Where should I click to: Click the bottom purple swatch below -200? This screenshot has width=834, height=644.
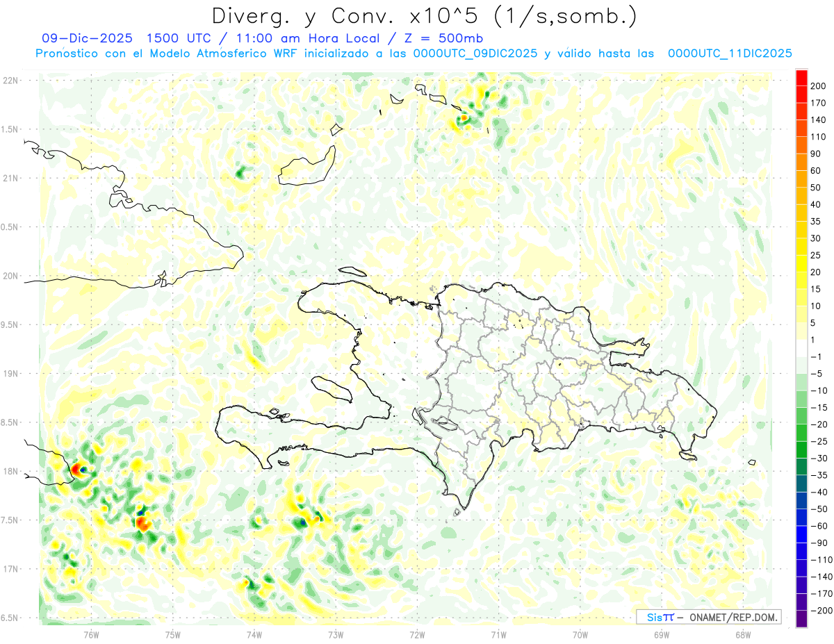click(801, 619)
